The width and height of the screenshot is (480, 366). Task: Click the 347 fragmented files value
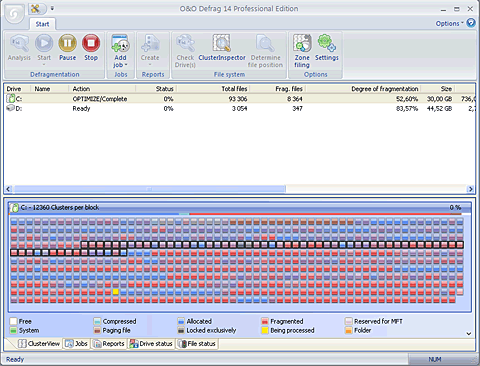297,108
